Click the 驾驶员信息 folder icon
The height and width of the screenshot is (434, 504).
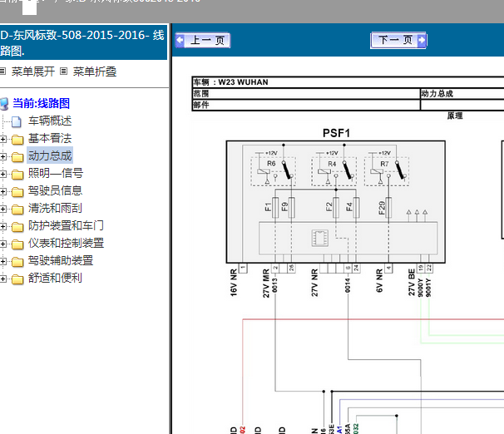click(17, 191)
